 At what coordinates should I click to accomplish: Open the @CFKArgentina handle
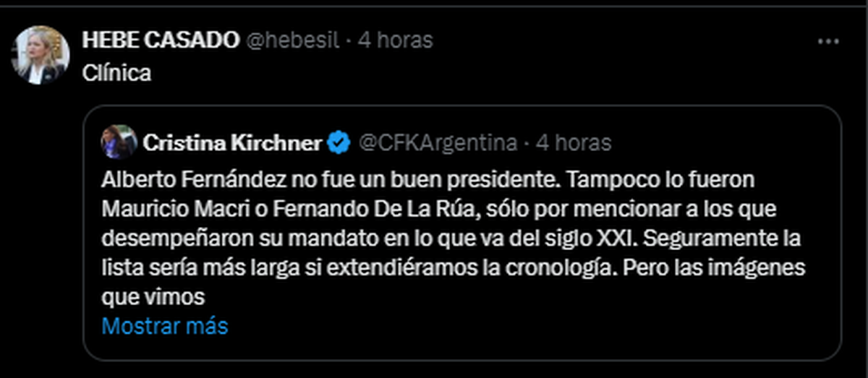pyautogui.click(x=438, y=143)
